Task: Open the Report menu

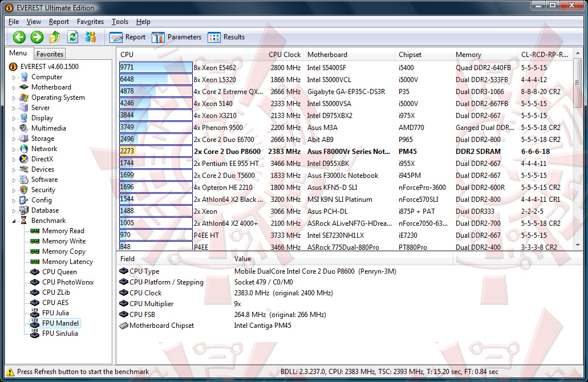Action: pos(59,22)
